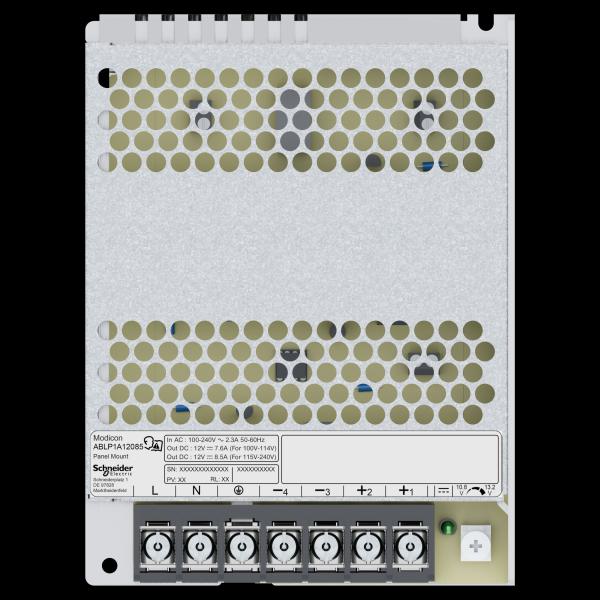This screenshot has height=600, width=600.
Task: Click the −4 terminal screw
Action: [x=282, y=547]
